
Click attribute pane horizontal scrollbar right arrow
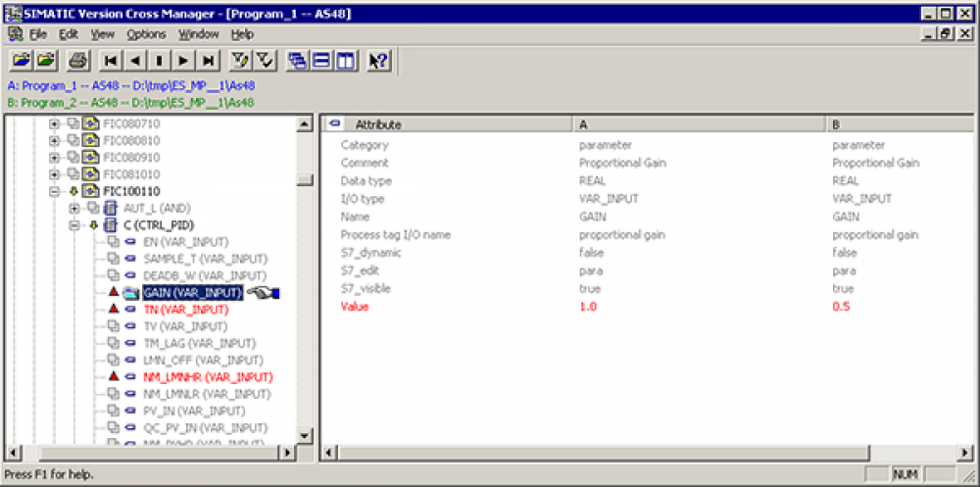[x=965, y=452]
